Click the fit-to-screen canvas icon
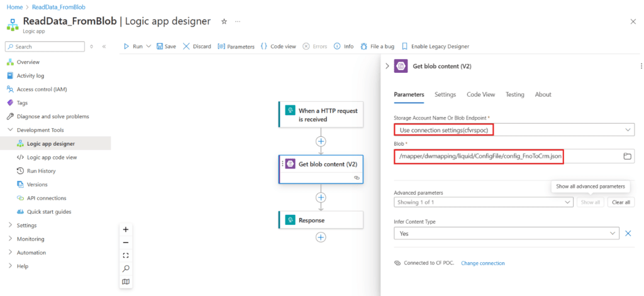644x296 pixels. coord(126,255)
